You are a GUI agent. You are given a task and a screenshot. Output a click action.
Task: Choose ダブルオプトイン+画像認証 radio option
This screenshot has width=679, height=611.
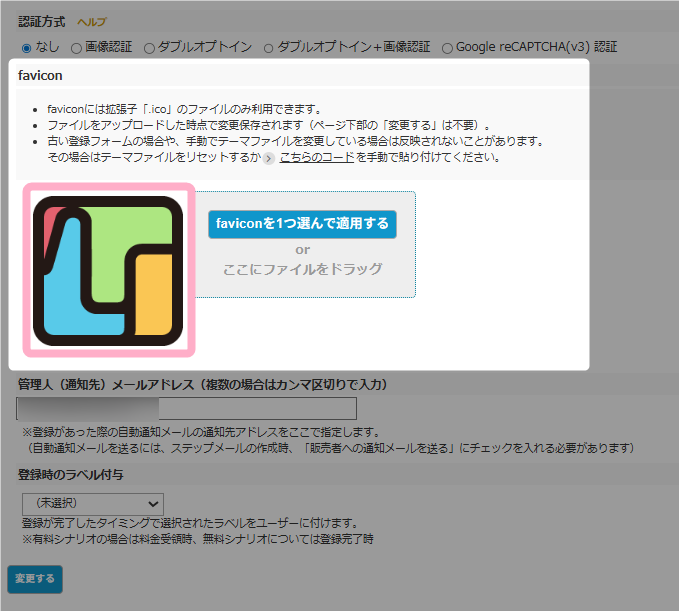click(268, 48)
